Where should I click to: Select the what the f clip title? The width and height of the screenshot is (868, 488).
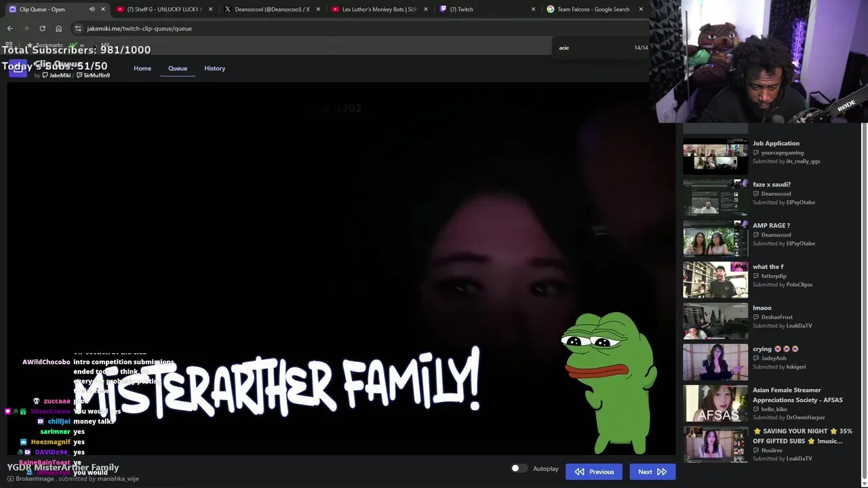pos(768,267)
